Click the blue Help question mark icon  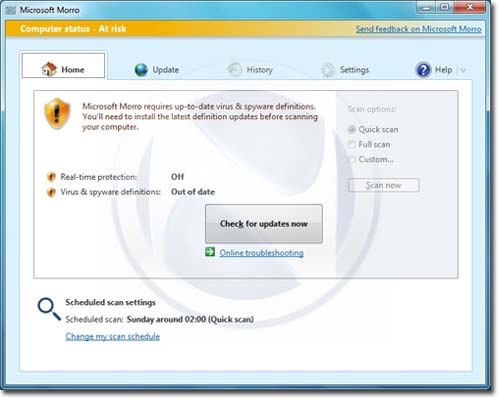click(423, 70)
